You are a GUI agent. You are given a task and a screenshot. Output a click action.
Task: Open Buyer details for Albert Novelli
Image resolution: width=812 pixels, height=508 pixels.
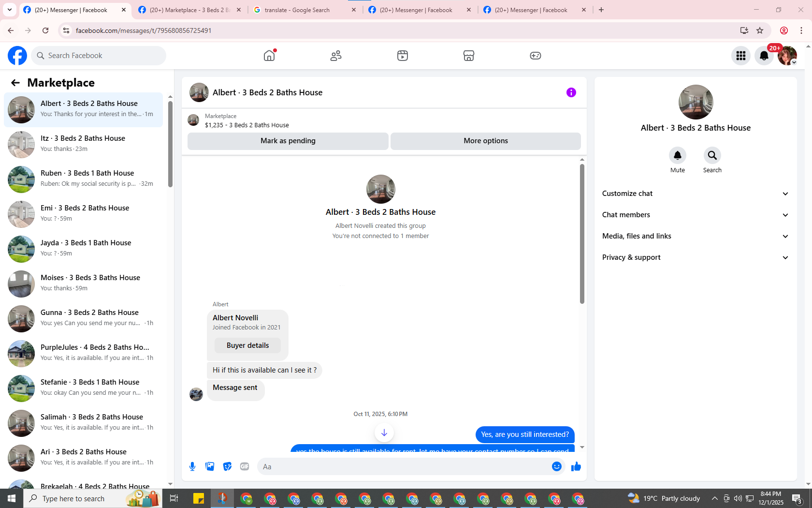[x=247, y=345]
